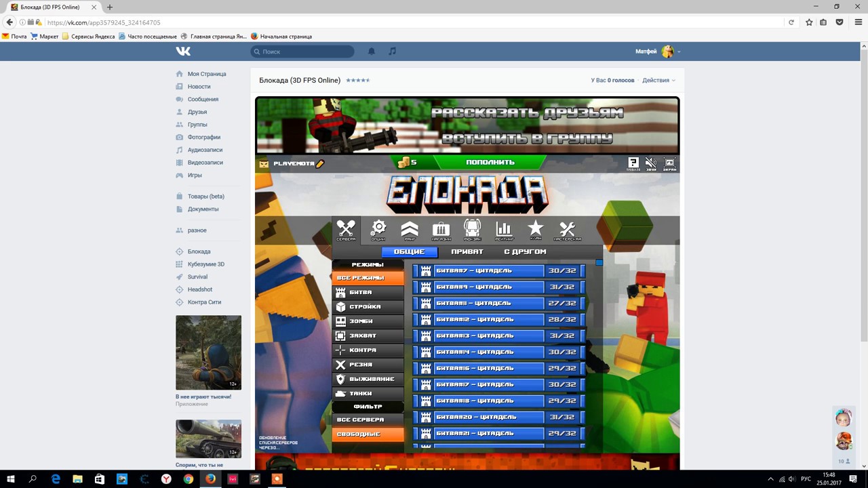The height and width of the screenshot is (488, 868).
Task: Show Все сервера filter option
Action: [368, 420]
